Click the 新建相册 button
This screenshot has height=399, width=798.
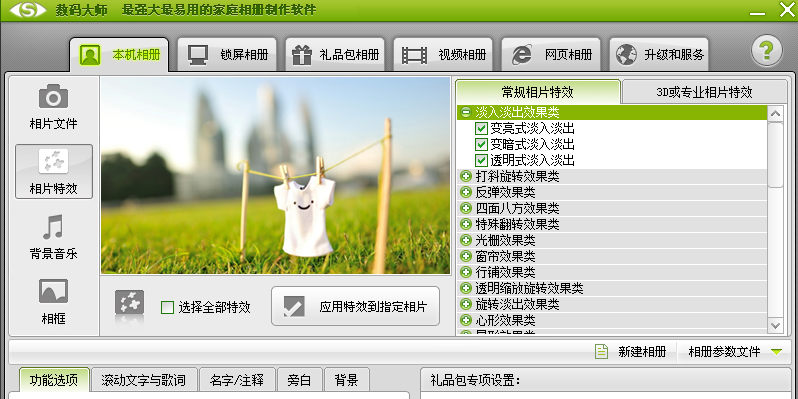(x=631, y=352)
